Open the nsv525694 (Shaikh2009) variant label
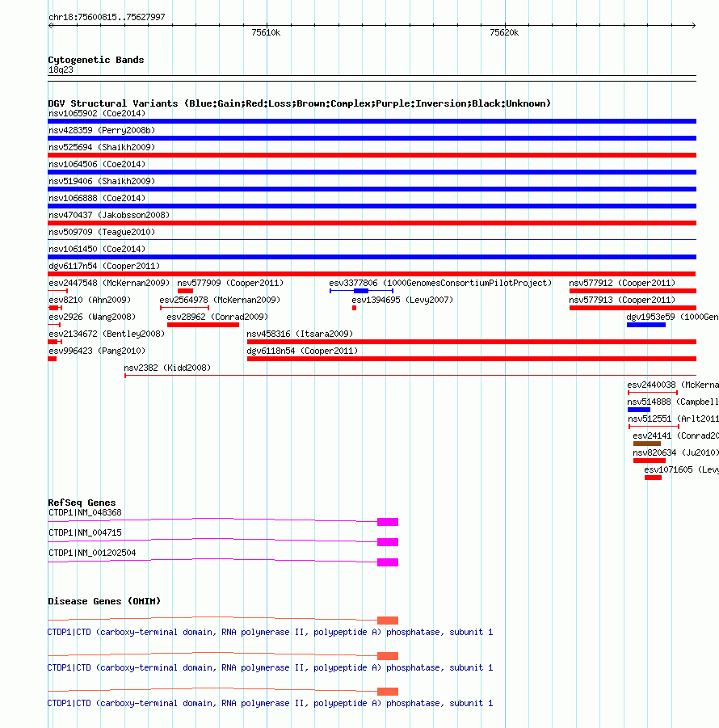 pyautogui.click(x=102, y=147)
